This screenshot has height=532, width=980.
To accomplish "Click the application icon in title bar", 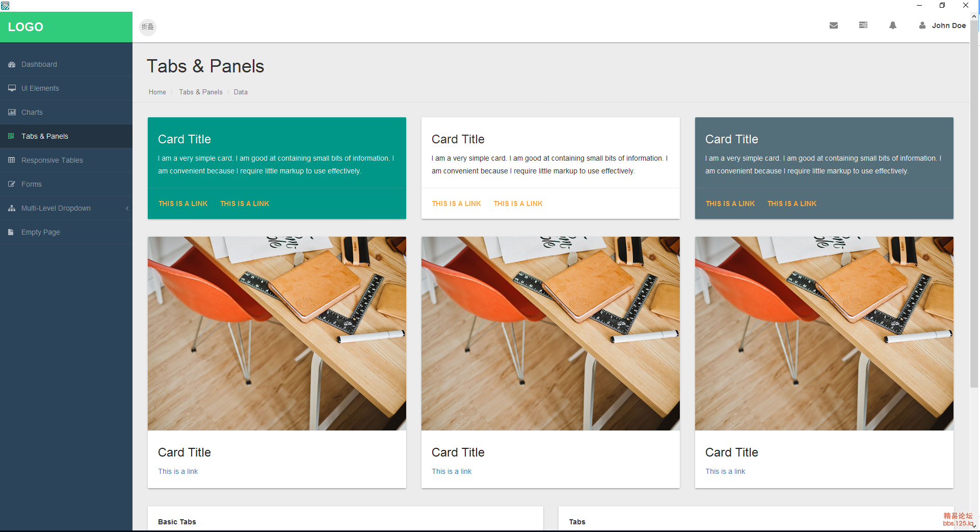I will point(5,6).
